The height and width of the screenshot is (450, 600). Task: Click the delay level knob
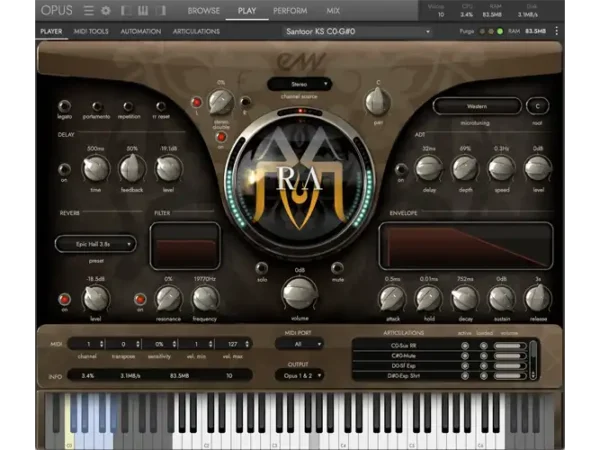click(x=168, y=169)
